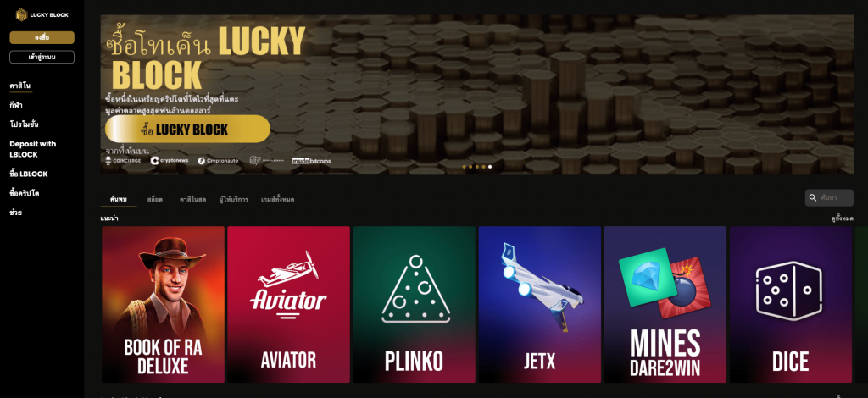Open Deposit with LBLOCK sidebar link
This screenshot has width=868, height=398.
coord(33,149)
